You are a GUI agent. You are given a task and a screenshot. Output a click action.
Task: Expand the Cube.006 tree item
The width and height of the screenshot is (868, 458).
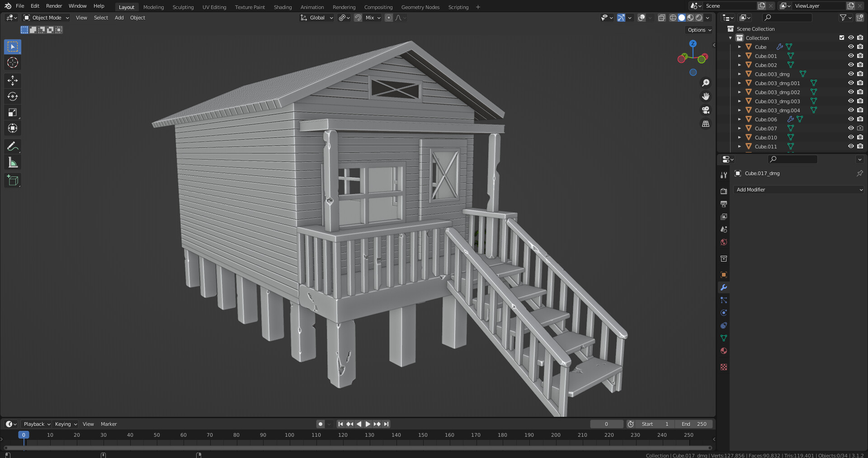pyautogui.click(x=740, y=119)
